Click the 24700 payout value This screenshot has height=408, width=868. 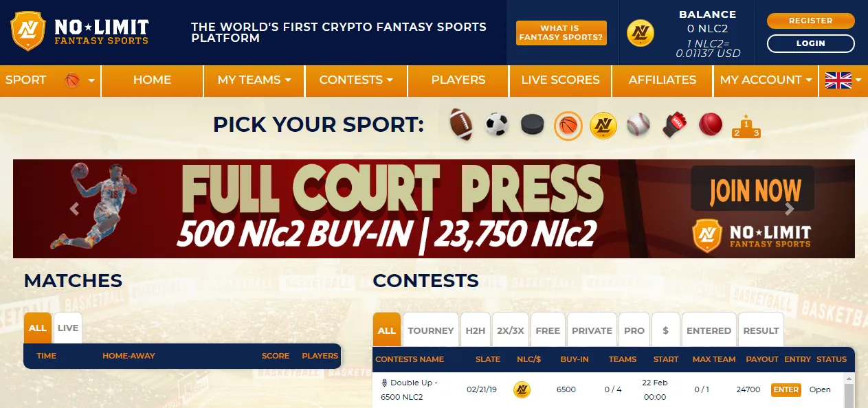pos(748,389)
